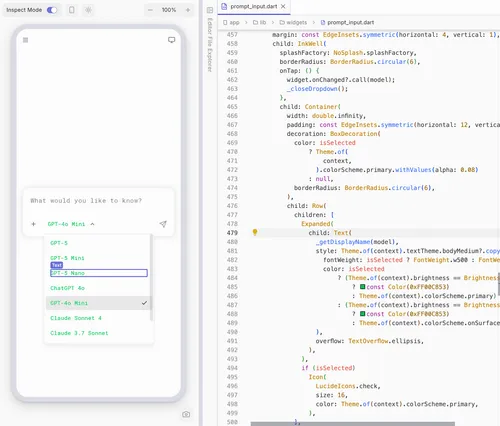The image size is (500, 426).
Task: Click the horizontal scrollbar of the code editor
Action: click(353, 424)
